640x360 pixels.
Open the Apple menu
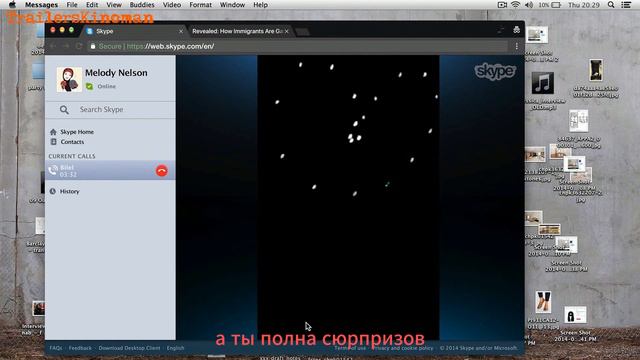12,5
